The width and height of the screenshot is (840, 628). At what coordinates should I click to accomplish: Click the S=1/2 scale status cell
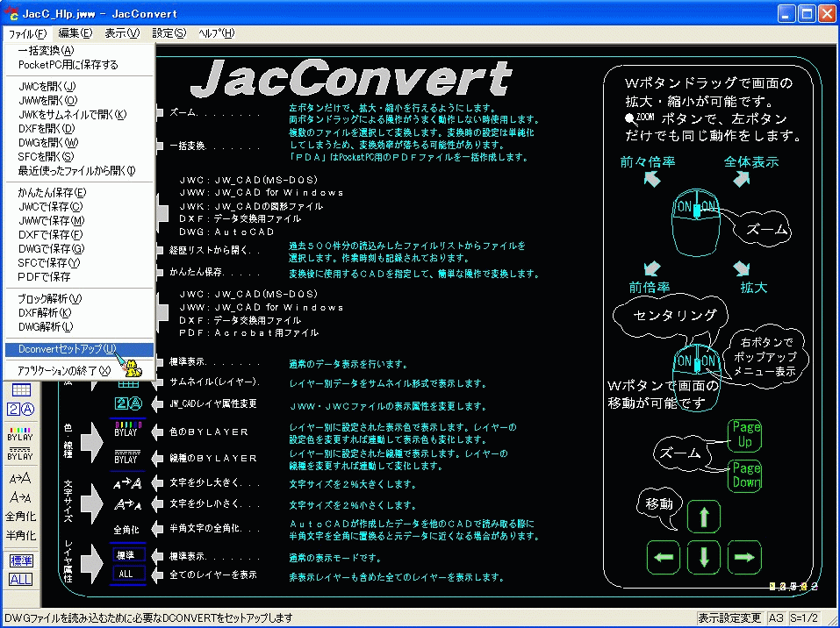tap(803, 618)
